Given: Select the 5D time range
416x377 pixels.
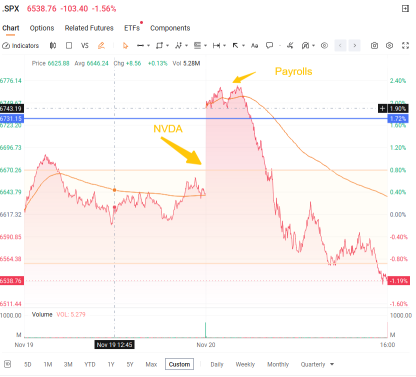Looking at the screenshot, I should [x=28, y=364].
